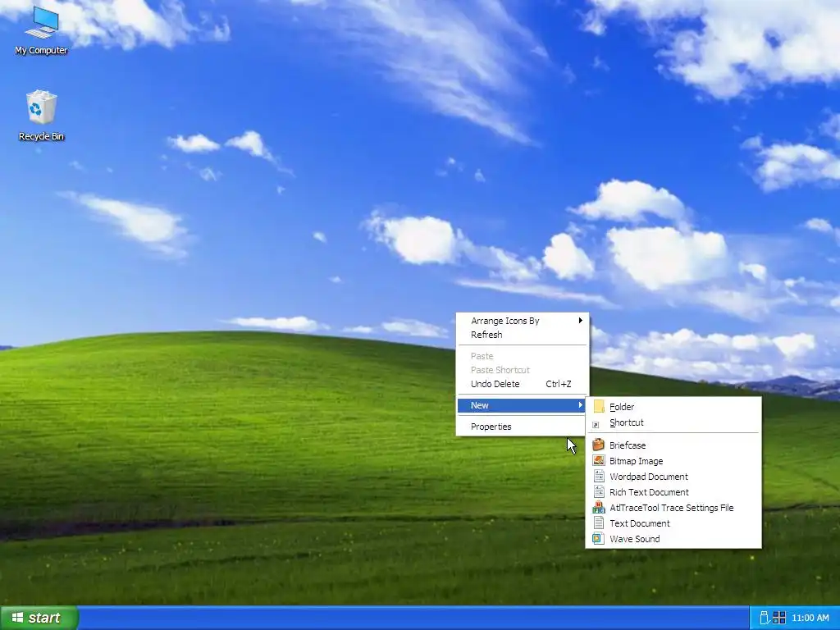Choose Refresh from the context menu
The width and height of the screenshot is (840, 630).
tap(523, 335)
